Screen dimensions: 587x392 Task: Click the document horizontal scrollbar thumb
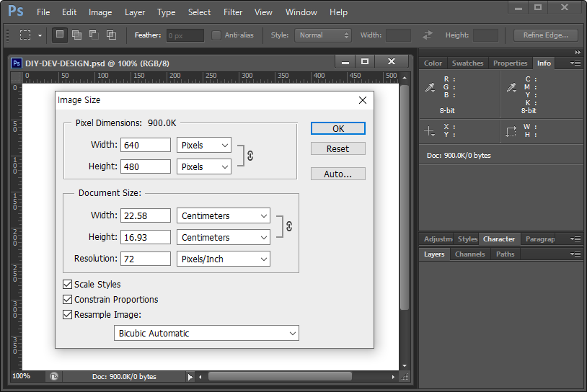pos(280,376)
